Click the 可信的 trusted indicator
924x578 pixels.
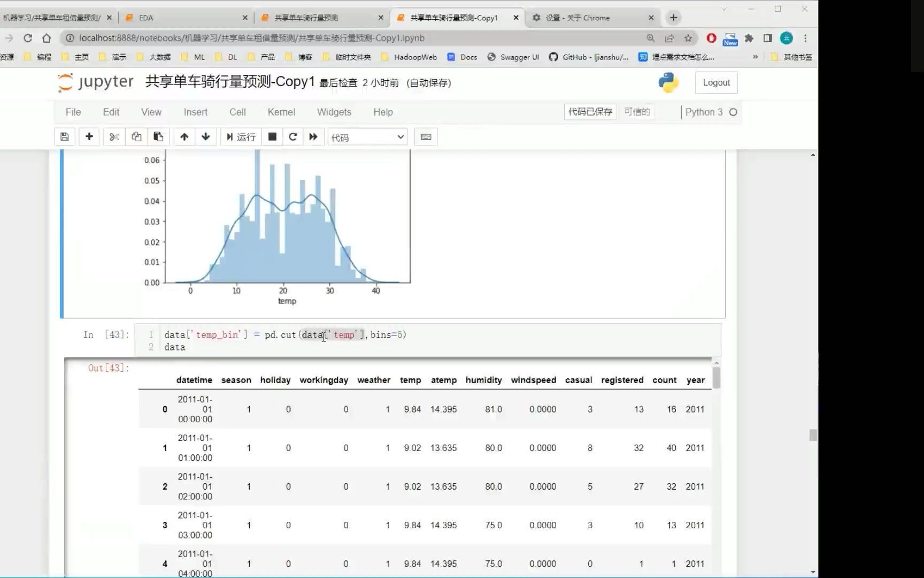click(637, 112)
